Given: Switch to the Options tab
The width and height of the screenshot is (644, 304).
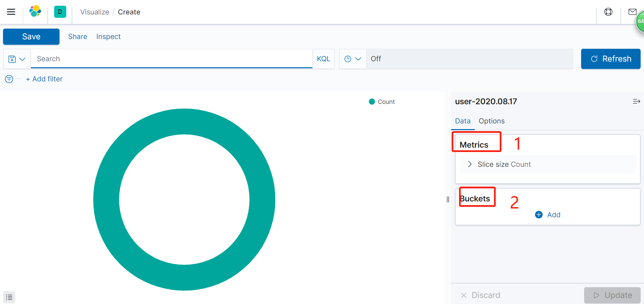Looking at the screenshot, I should pos(492,121).
